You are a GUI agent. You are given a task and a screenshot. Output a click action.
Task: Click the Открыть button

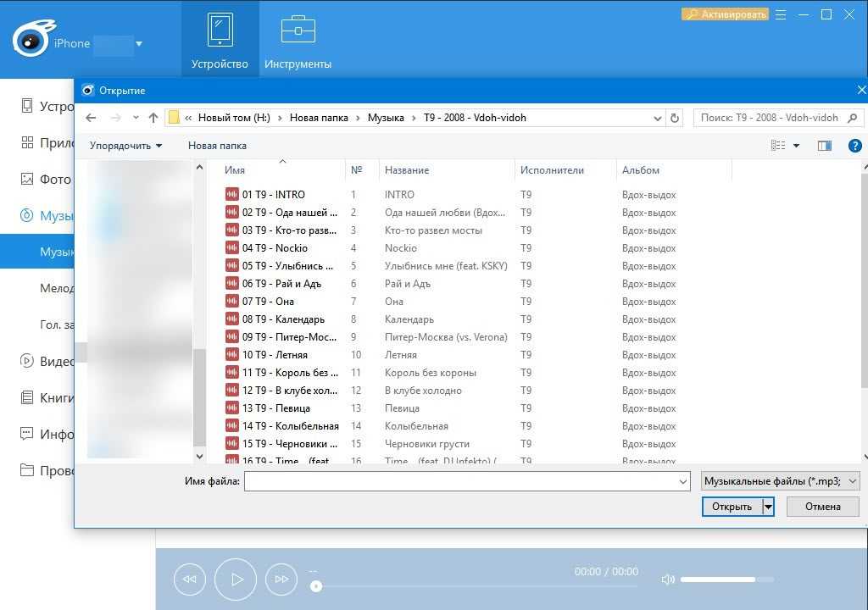tap(732, 507)
